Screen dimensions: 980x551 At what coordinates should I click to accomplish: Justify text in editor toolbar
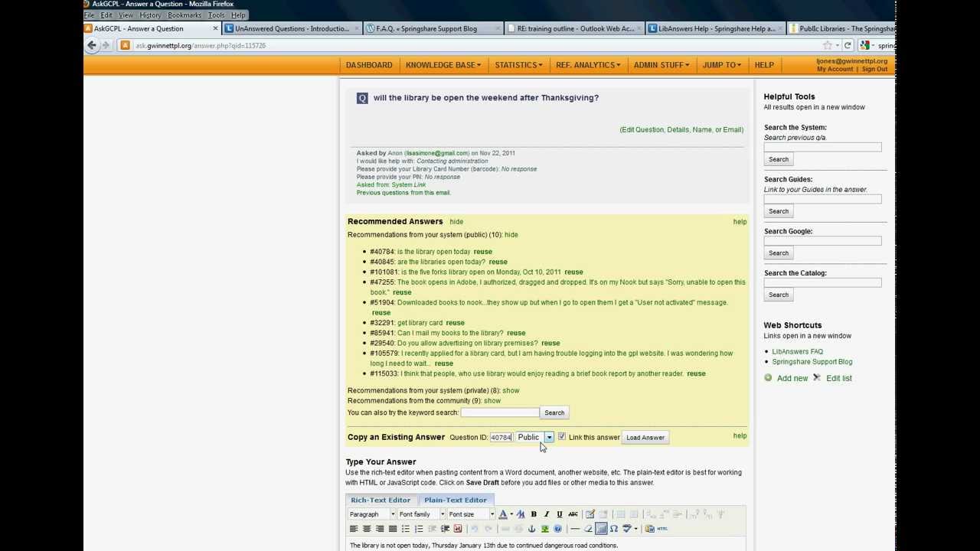pos(393,529)
